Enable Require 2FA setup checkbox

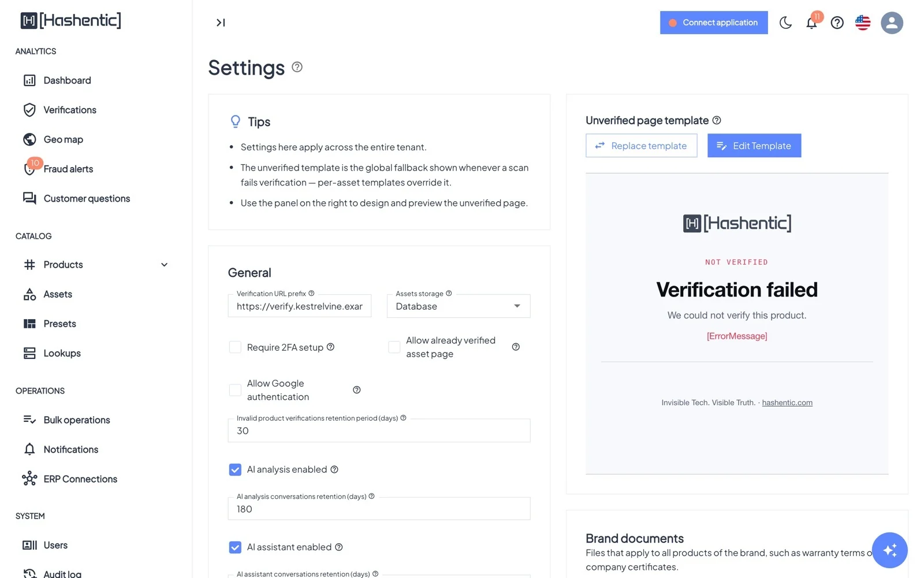(235, 347)
